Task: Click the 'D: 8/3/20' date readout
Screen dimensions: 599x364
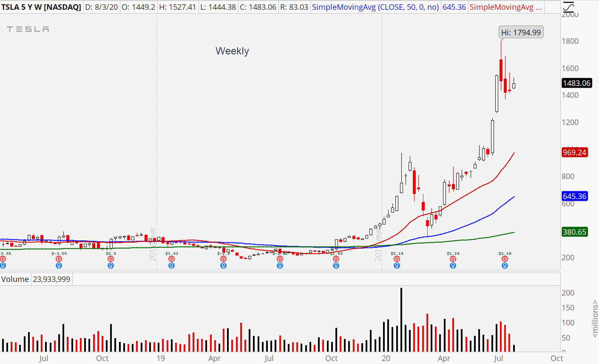Action: coord(102,7)
